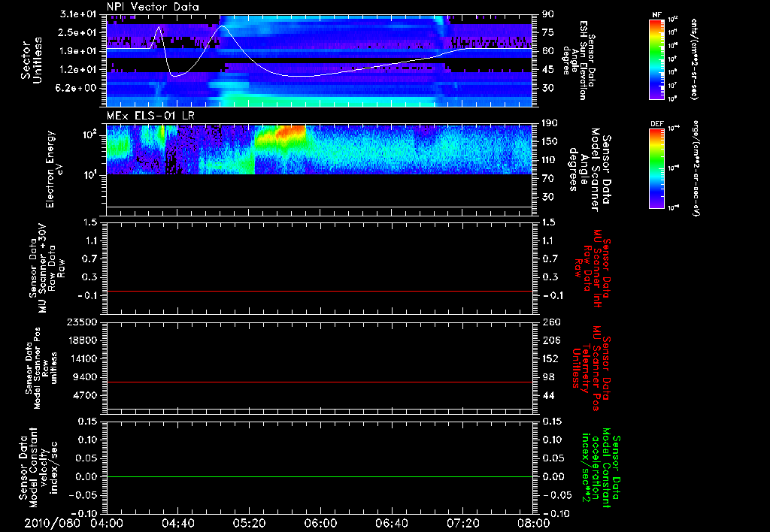Click the '06:00' time axis label

(x=320, y=523)
